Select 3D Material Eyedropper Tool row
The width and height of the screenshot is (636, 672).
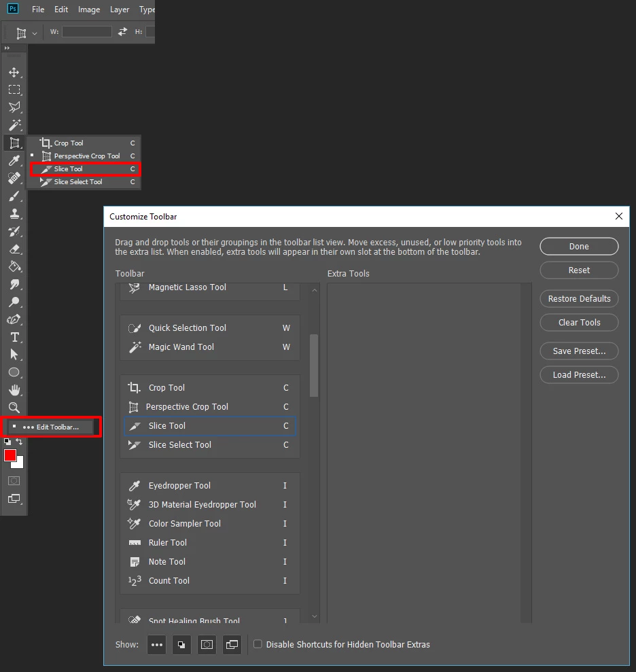[x=210, y=504]
